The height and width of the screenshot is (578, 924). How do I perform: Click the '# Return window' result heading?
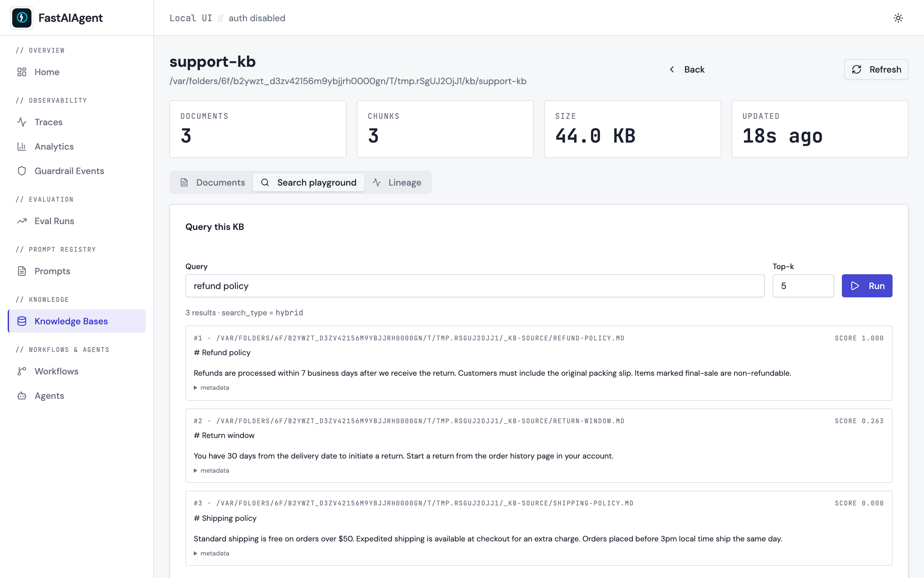tap(224, 435)
